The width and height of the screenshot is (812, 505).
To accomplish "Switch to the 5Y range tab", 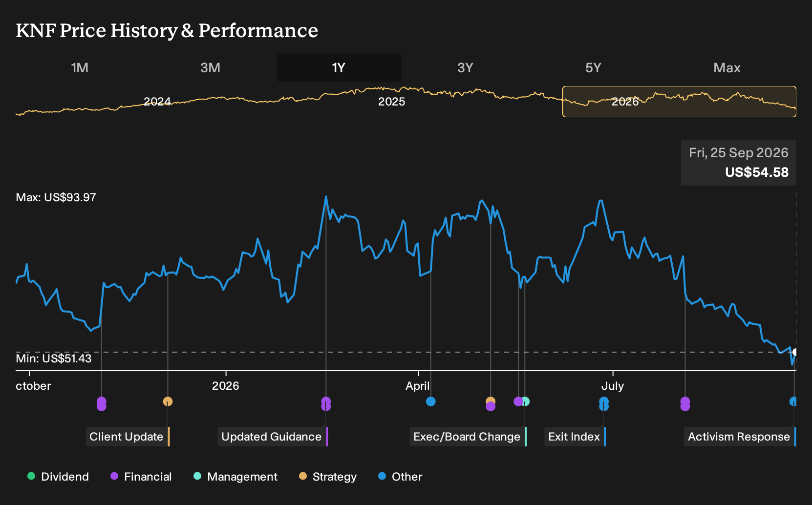I will click(593, 67).
